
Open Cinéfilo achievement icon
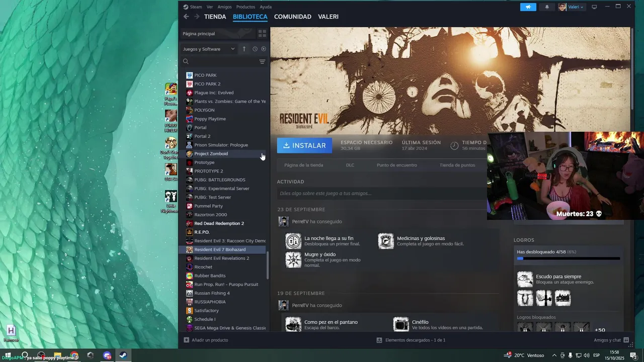click(x=401, y=324)
